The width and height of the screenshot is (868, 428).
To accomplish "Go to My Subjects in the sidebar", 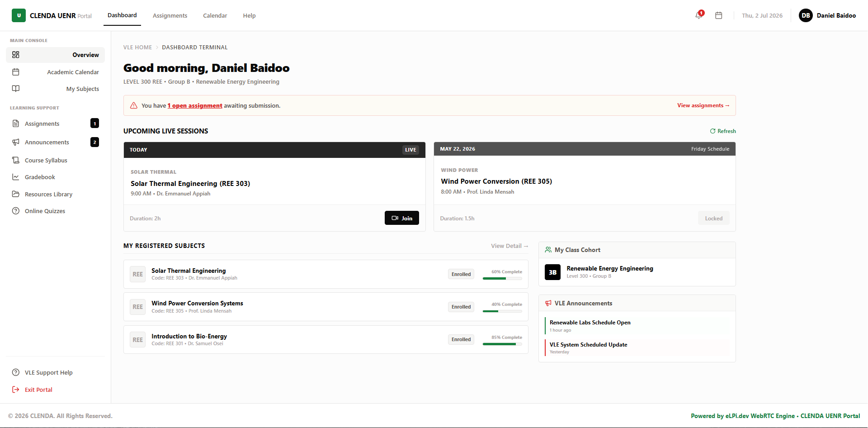I will click(x=55, y=89).
